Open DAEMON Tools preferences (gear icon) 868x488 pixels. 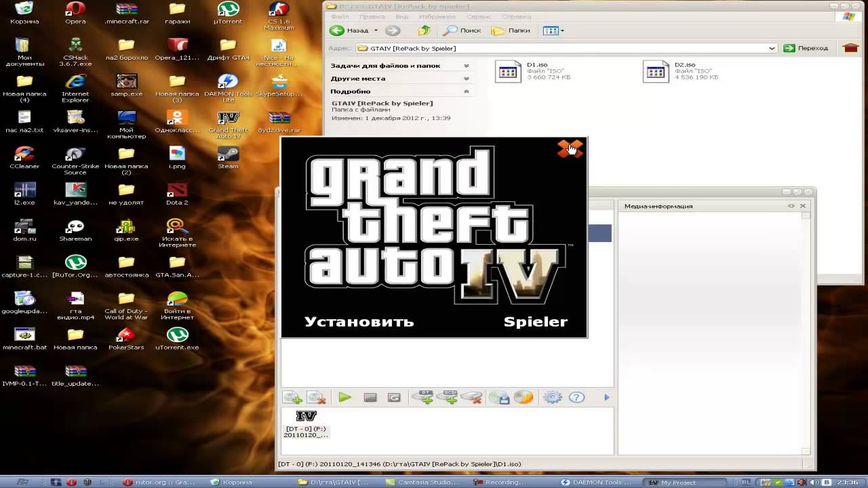coord(553,398)
